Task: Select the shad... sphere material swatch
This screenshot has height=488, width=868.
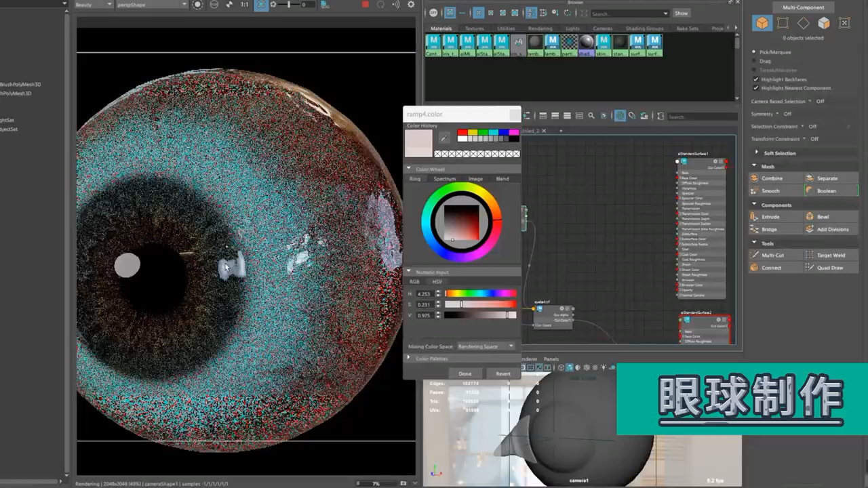Action: (x=587, y=45)
